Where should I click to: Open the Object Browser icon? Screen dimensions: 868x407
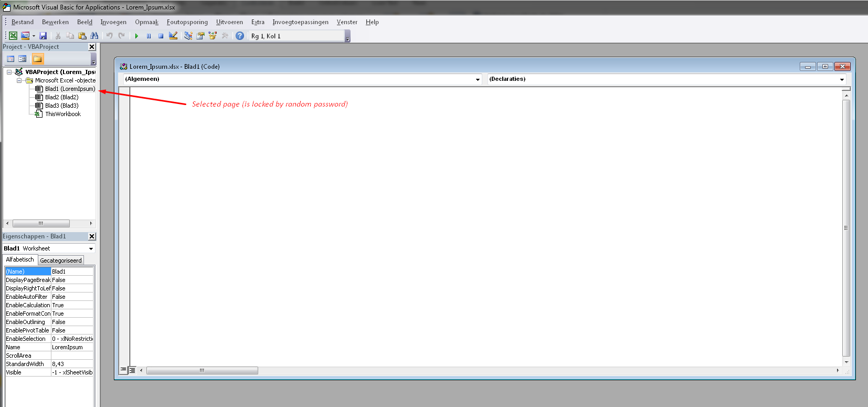point(213,36)
